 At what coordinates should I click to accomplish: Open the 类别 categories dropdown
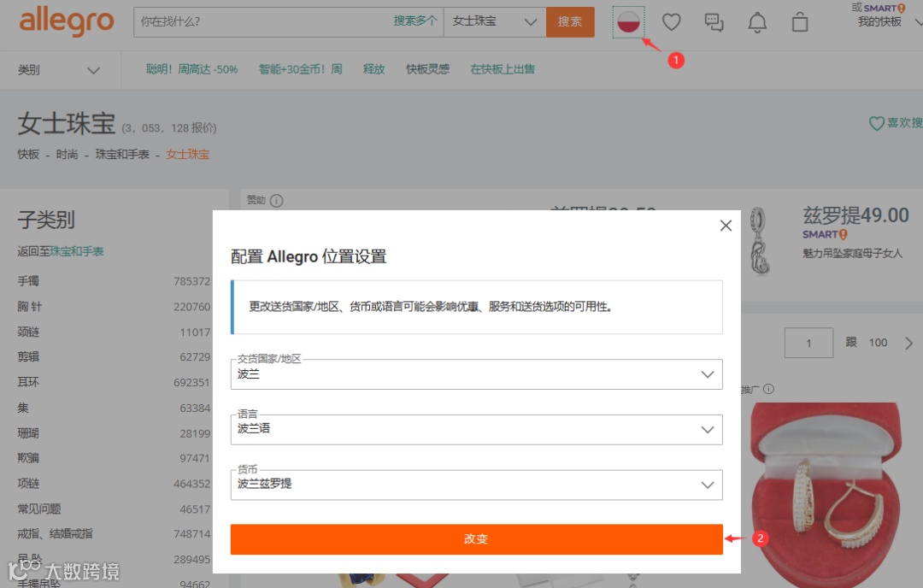point(59,70)
